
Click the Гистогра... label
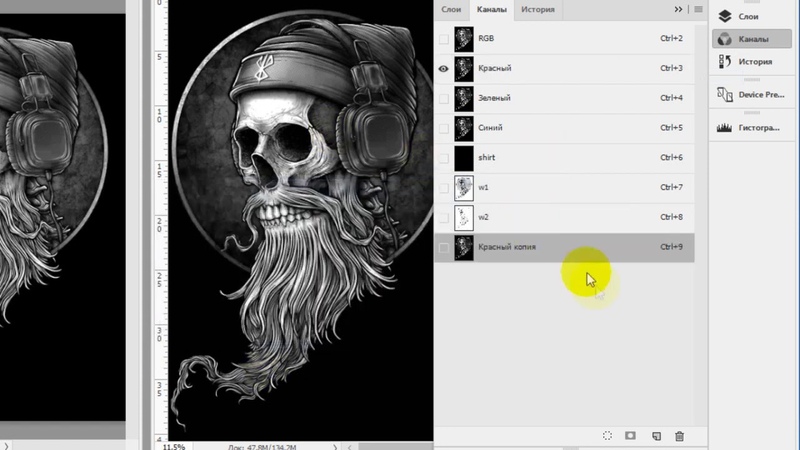click(759, 128)
